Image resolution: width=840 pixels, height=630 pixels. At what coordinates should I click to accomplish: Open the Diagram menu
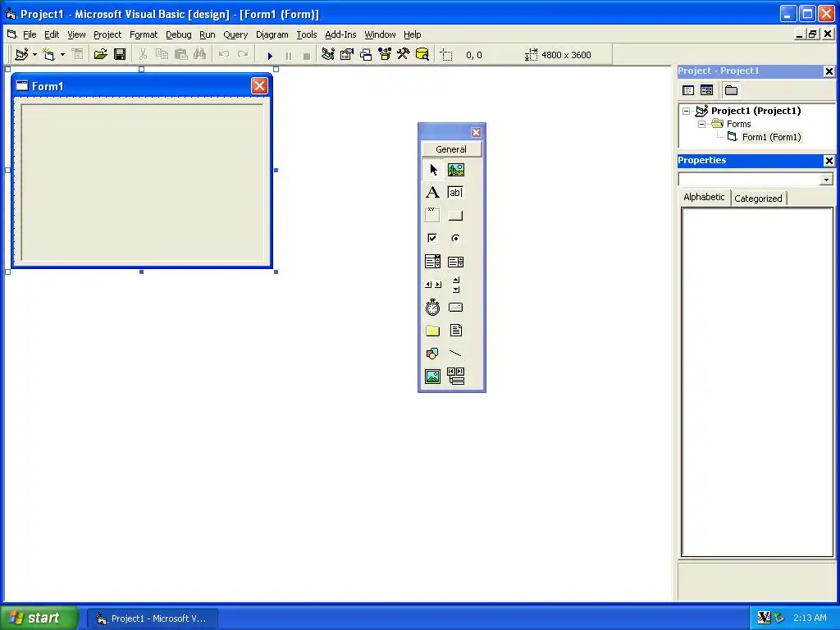(x=272, y=34)
